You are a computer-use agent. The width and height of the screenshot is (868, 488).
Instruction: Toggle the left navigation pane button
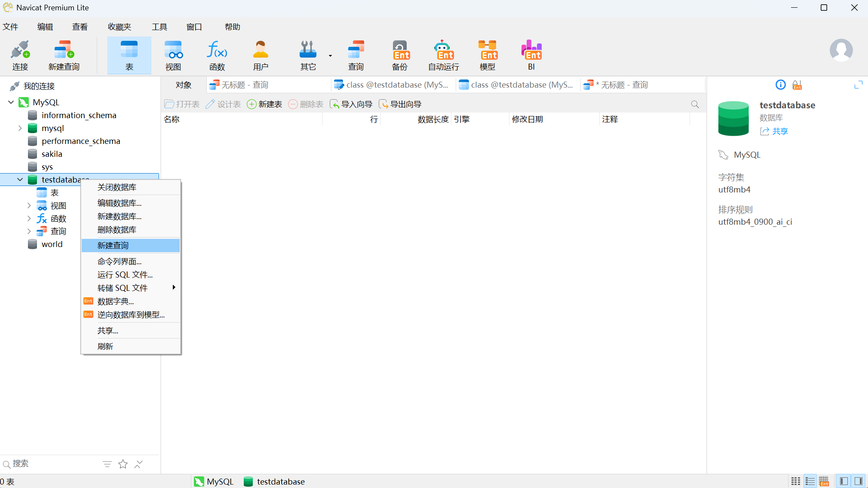843,481
